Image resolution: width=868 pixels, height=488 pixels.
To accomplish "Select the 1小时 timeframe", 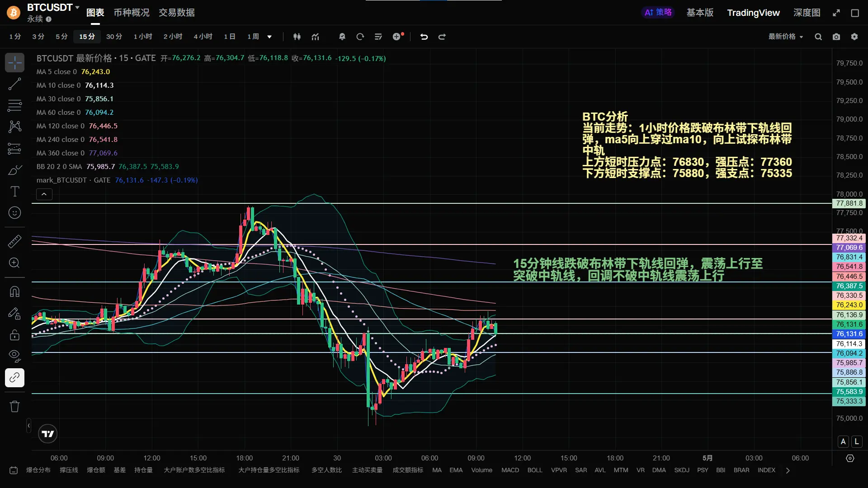I will [143, 37].
